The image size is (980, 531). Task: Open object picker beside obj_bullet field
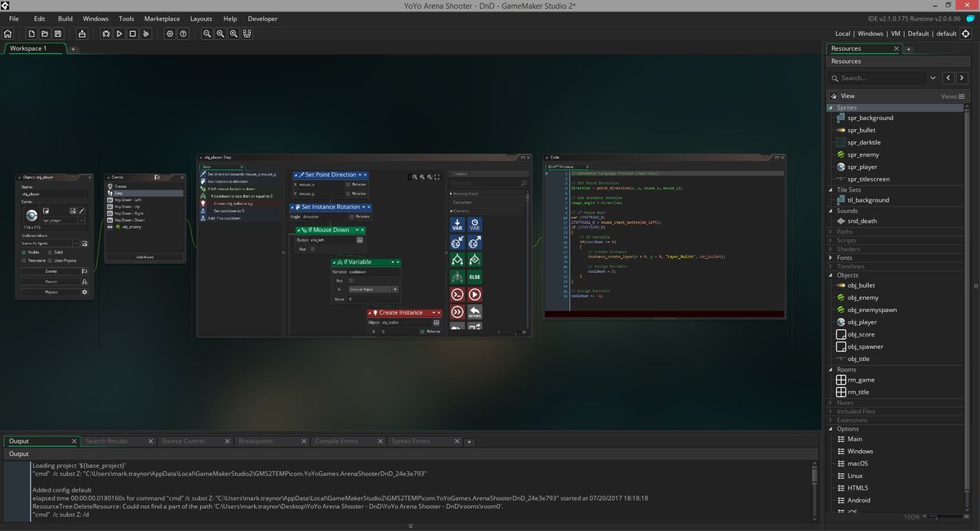coord(437,322)
